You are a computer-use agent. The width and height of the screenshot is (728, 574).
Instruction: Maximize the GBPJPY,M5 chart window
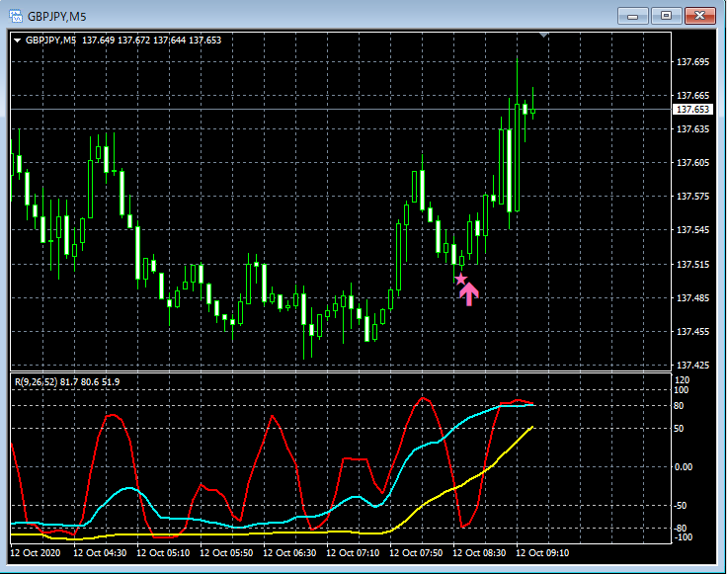click(666, 16)
